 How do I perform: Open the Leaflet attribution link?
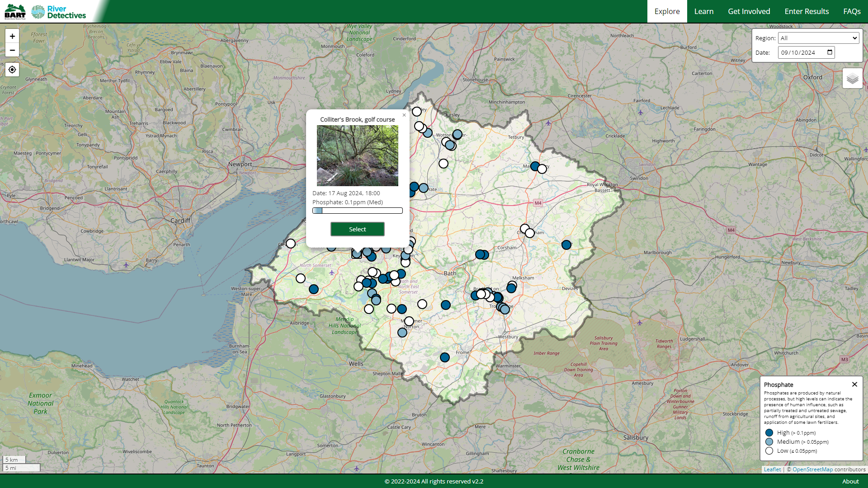coord(772,469)
